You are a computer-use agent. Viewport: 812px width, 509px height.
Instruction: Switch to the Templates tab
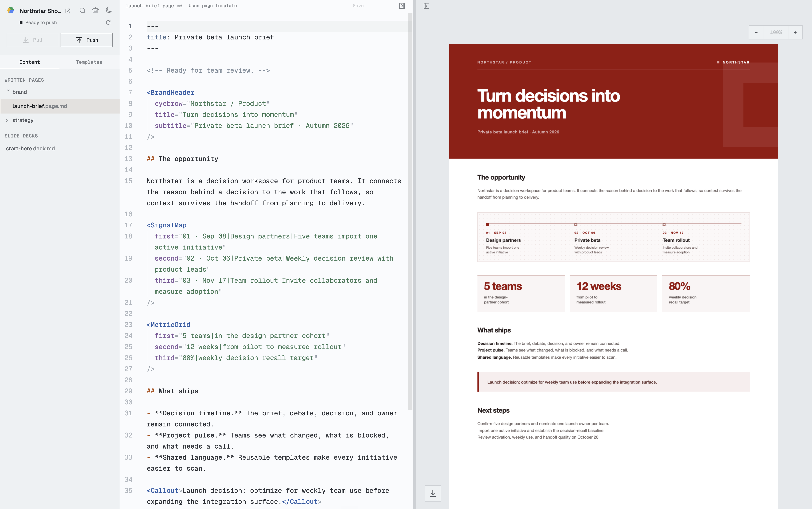click(x=89, y=62)
